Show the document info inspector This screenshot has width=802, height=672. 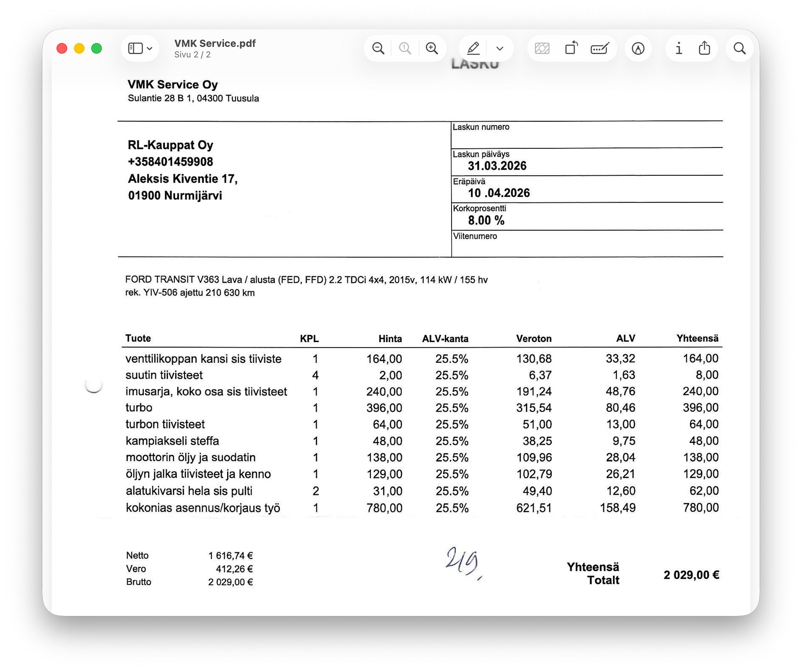679,49
